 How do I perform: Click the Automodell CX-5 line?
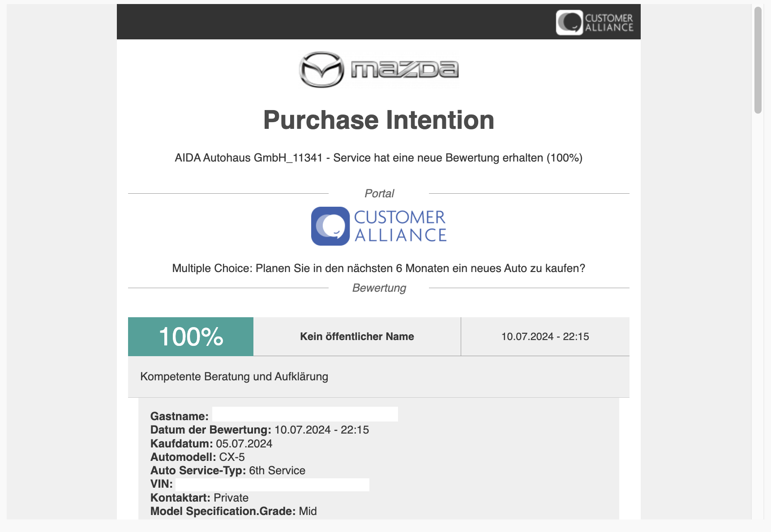(197, 457)
